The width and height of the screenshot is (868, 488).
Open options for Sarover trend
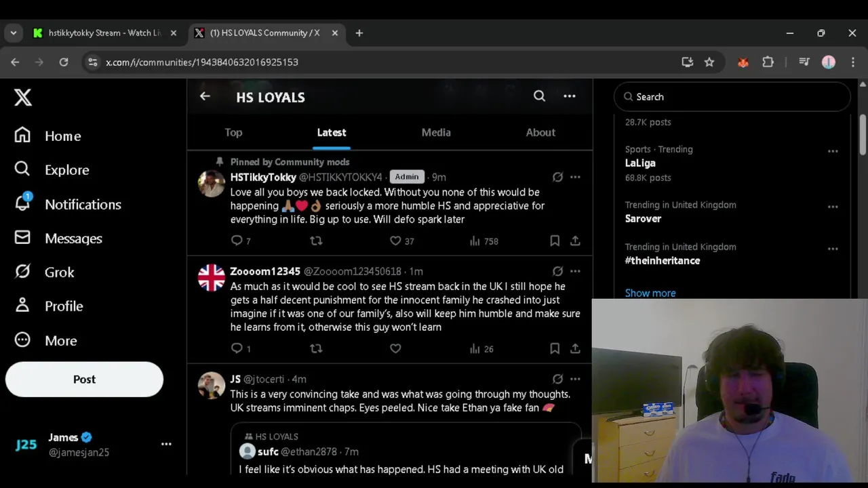click(x=833, y=207)
